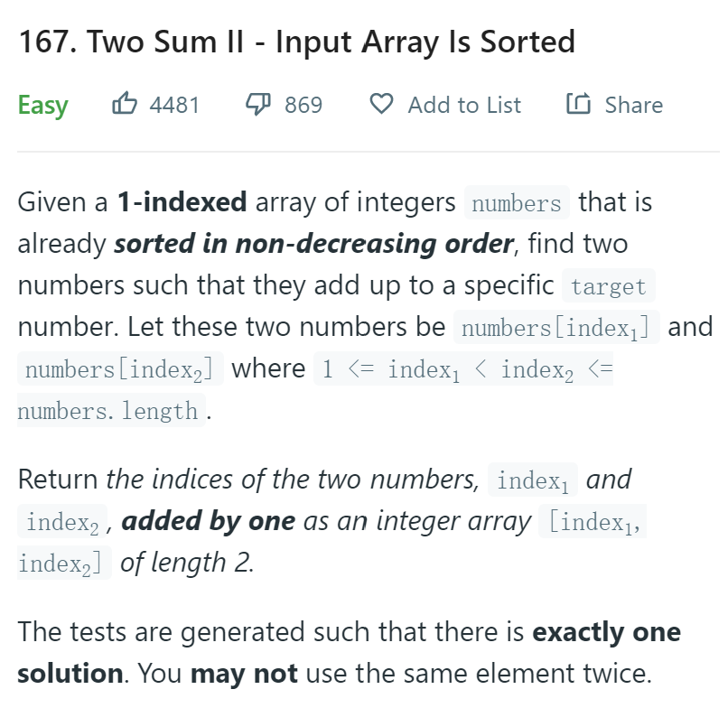Image resolution: width=728 pixels, height=708 pixels.
Task: Click the numbers.length code snippet
Action: (111, 410)
